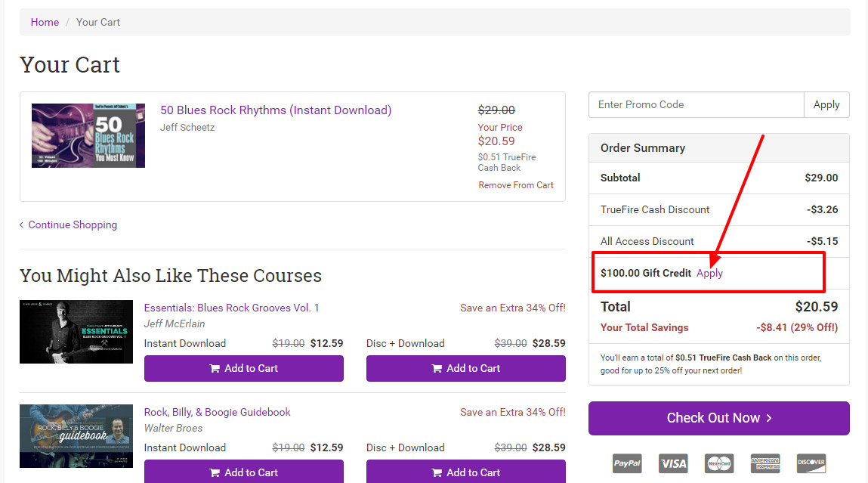Viewport: 868px width, 483px height.
Task: Go to Home in breadcrumb
Action: tap(45, 22)
